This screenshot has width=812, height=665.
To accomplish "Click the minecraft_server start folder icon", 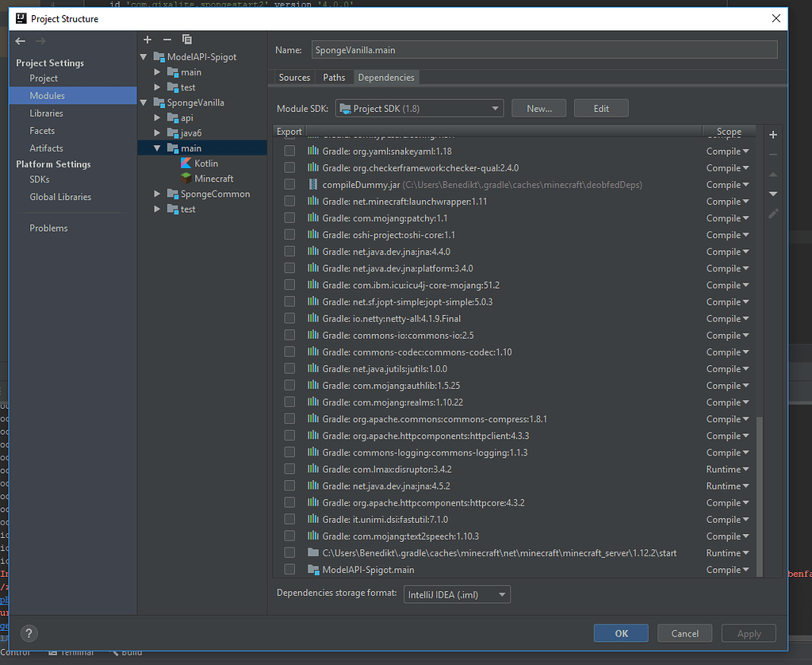I will [x=312, y=552].
